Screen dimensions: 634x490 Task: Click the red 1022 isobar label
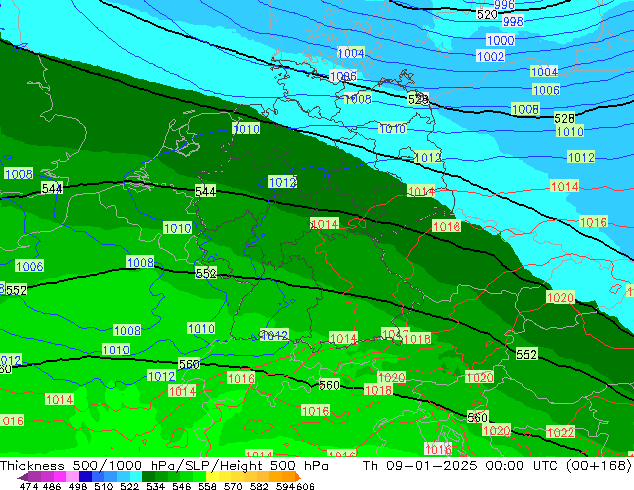click(560, 432)
